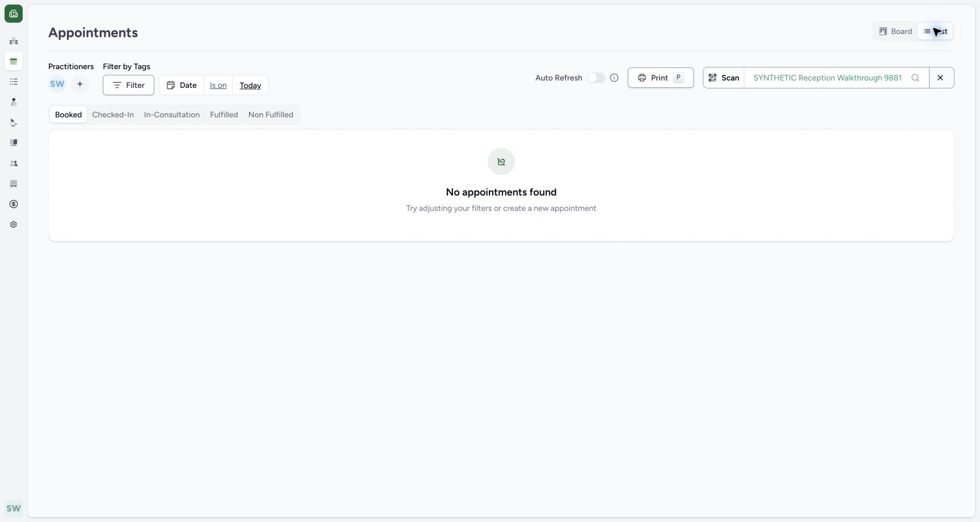This screenshot has height=522, width=980.
Task: Click the Appointments page title
Action: tap(93, 32)
